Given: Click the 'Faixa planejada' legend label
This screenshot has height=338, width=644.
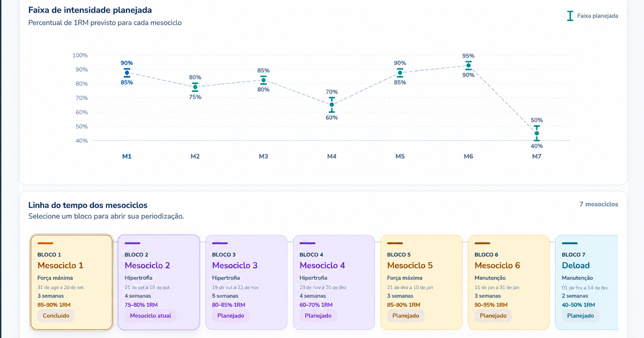Looking at the screenshot, I should [x=598, y=16].
